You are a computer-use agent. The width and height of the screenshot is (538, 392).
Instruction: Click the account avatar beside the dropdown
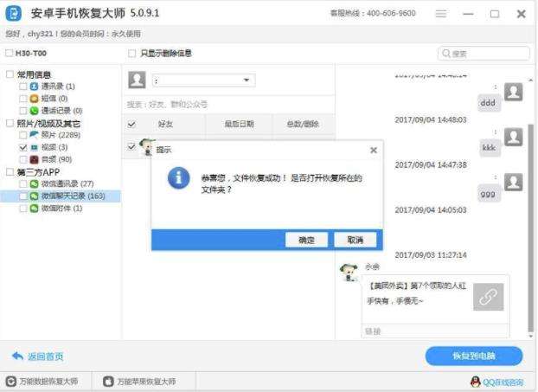[x=137, y=80]
